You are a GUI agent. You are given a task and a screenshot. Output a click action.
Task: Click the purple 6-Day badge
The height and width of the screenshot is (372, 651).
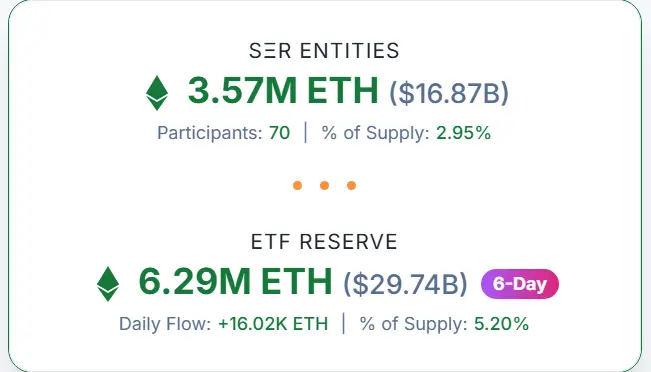point(520,284)
